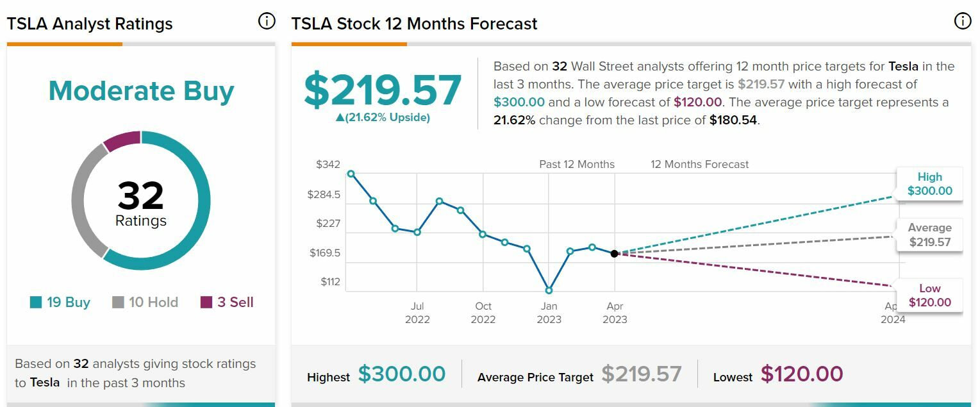Click purple Sell legend square
This screenshot has width=980, height=407.
[x=206, y=303]
